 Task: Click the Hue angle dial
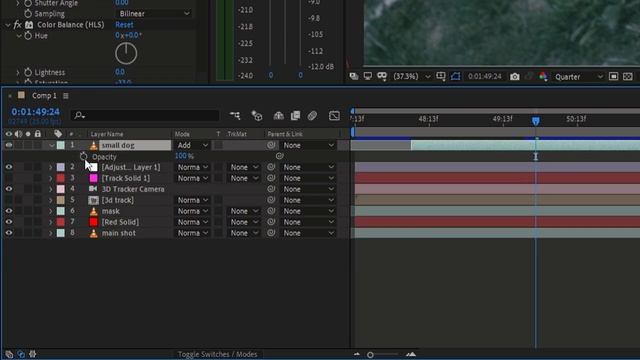(x=126, y=53)
